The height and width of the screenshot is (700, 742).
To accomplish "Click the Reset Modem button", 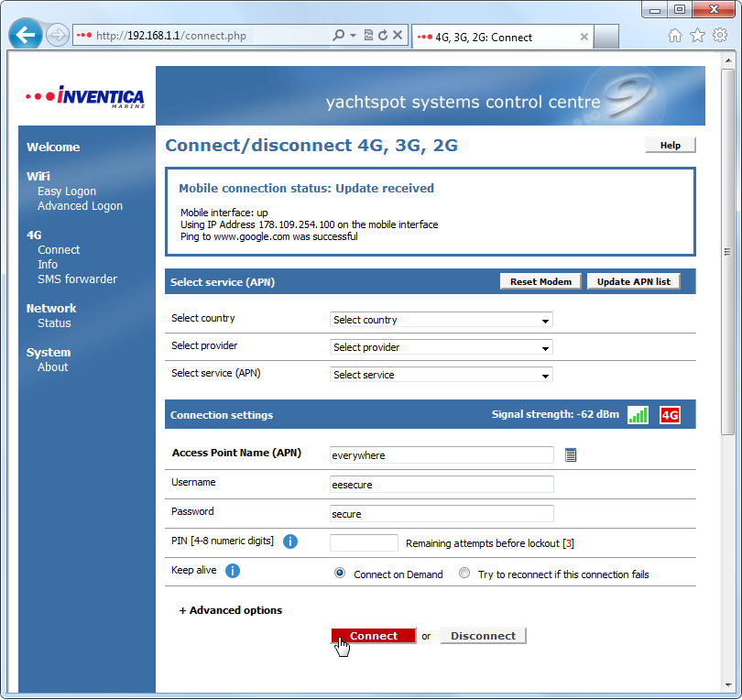I will click(x=540, y=281).
